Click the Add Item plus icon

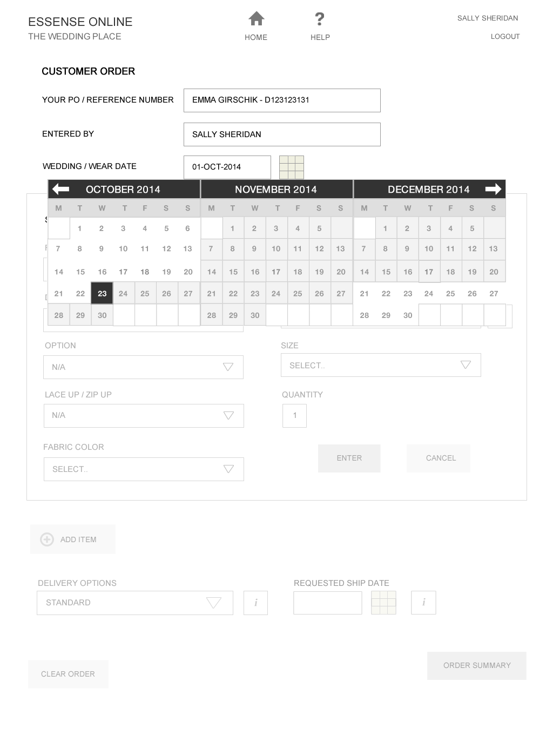(48, 539)
